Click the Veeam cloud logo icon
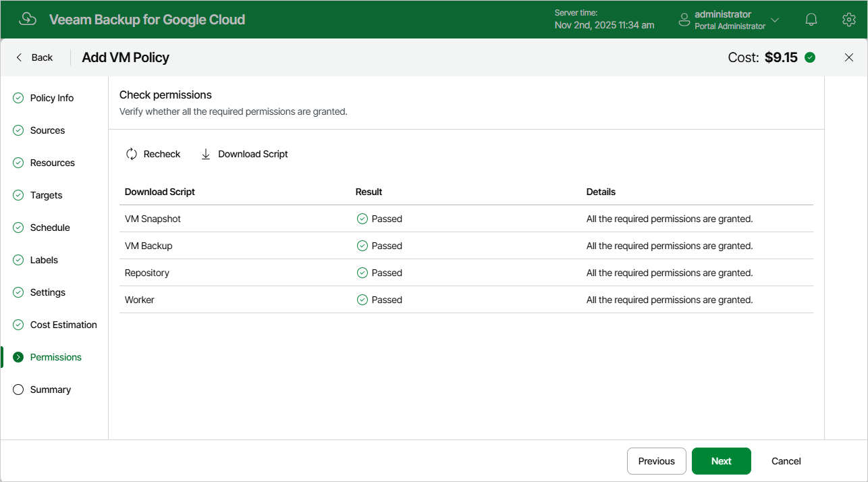Image resolution: width=868 pixels, height=482 pixels. pos(28,19)
